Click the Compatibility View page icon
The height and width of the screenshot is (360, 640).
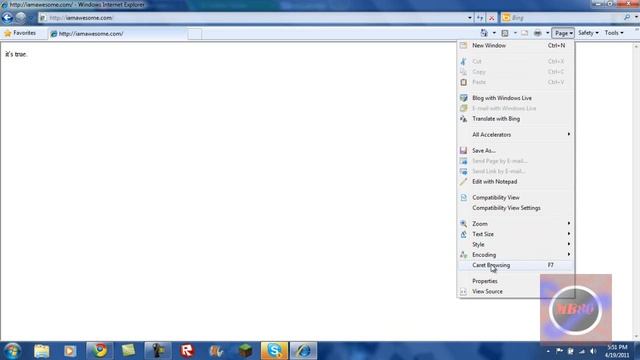(463, 198)
